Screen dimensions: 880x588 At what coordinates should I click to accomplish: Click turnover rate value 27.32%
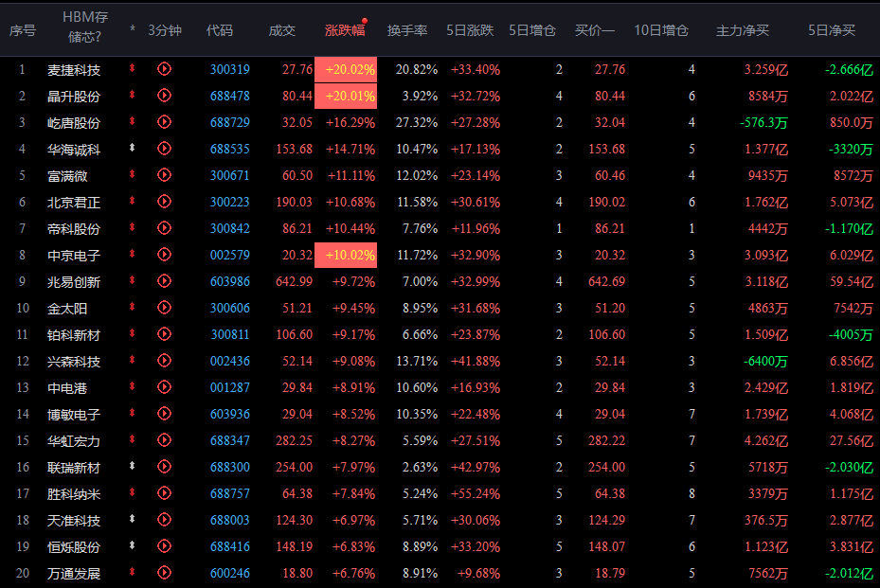coord(417,122)
